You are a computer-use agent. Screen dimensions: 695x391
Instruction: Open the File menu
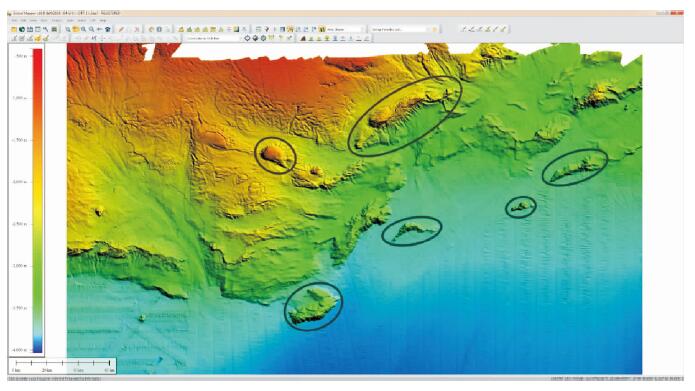(14, 20)
